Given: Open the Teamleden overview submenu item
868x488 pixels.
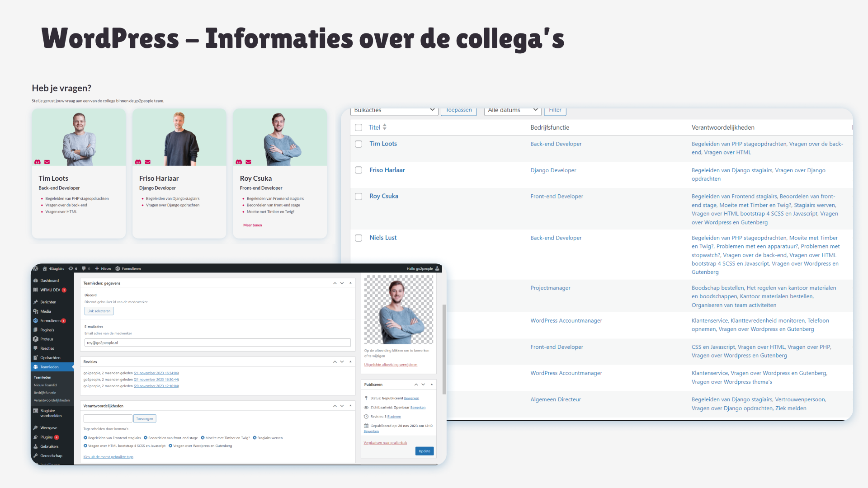Looking at the screenshot, I should 42,377.
